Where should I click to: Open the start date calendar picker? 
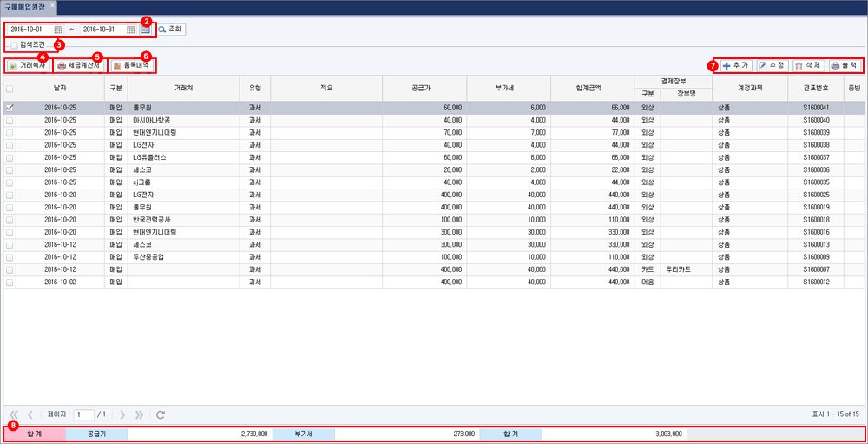click(x=58, y=30)
